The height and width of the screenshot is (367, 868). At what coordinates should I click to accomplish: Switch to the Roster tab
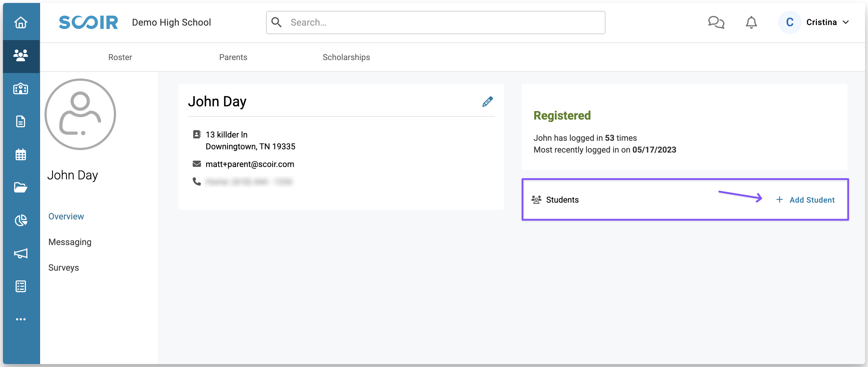[120, 57]
